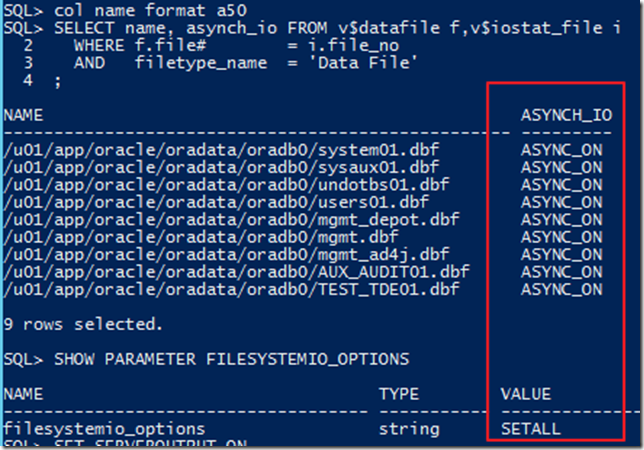
Task: Click the AUX_AUDIT01.dbf file path
Action: click(235, 271)
